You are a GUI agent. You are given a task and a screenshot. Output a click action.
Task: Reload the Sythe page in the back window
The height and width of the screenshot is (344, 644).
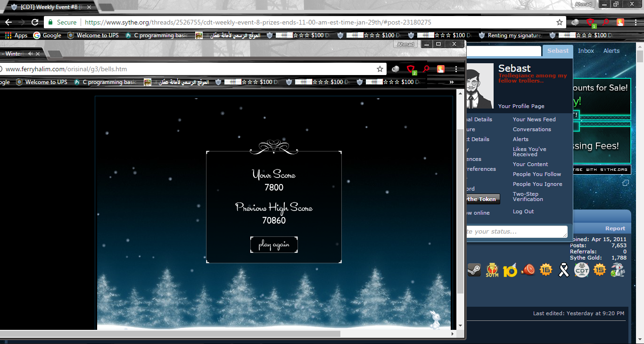pos(35,22)
